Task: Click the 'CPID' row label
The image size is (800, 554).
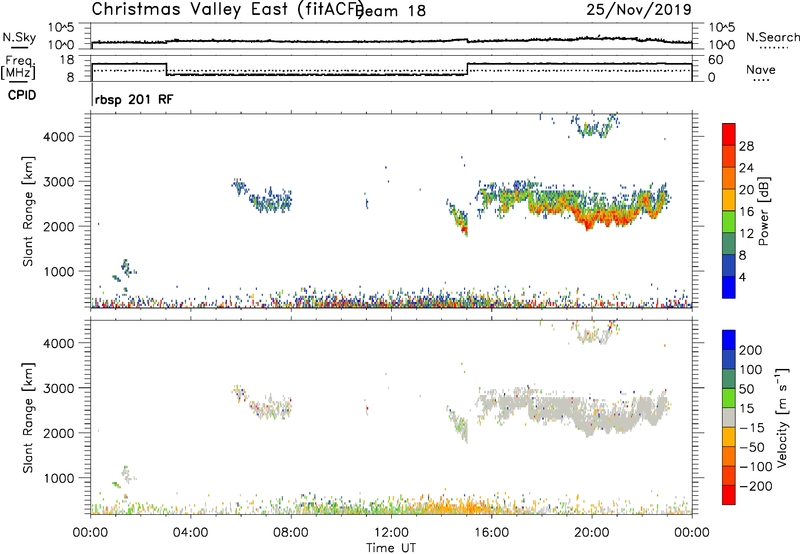Action: [22, 95]
